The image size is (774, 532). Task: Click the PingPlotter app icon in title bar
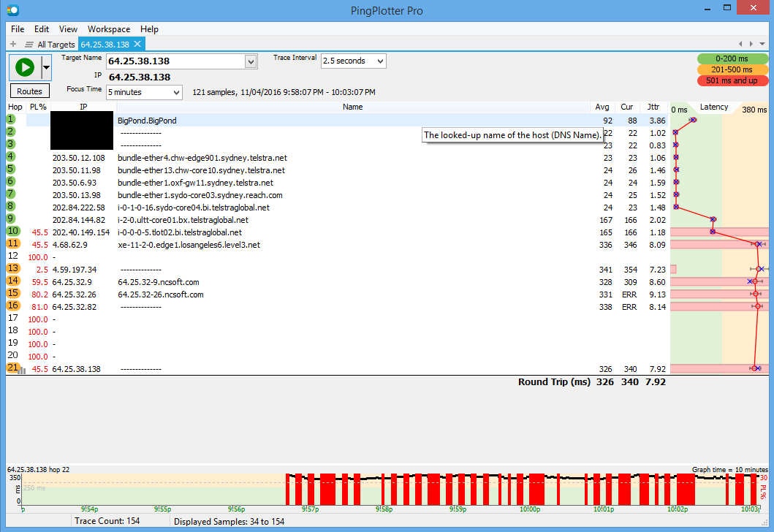13,9
